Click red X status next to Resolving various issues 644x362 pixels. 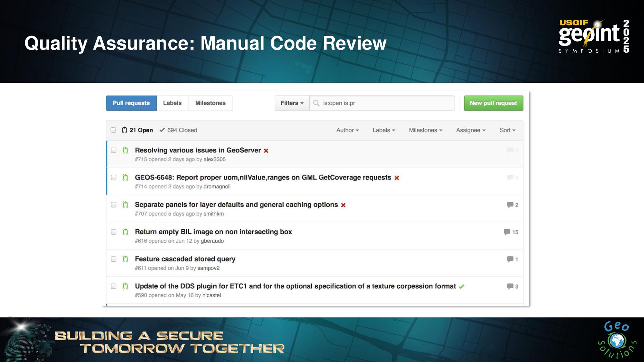click(266, 151)
